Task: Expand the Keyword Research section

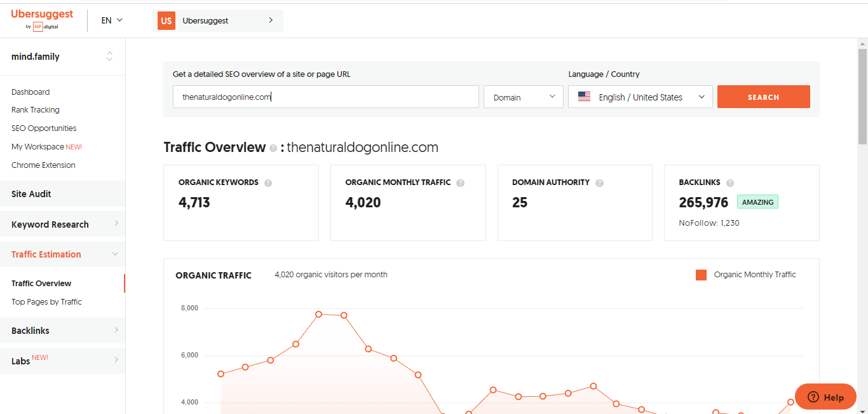Action: click(62, 224)
